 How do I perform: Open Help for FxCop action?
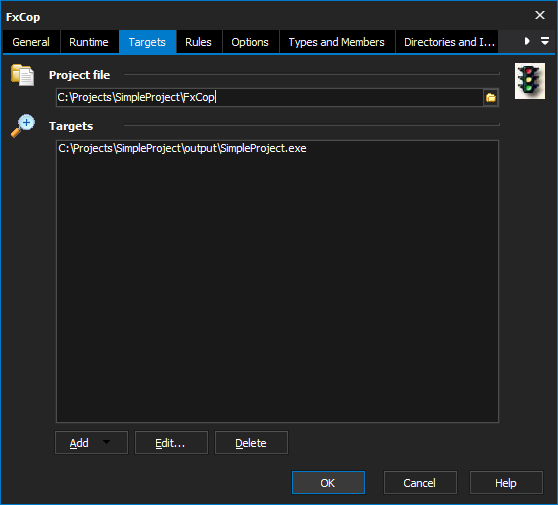(x=506, y=483)
